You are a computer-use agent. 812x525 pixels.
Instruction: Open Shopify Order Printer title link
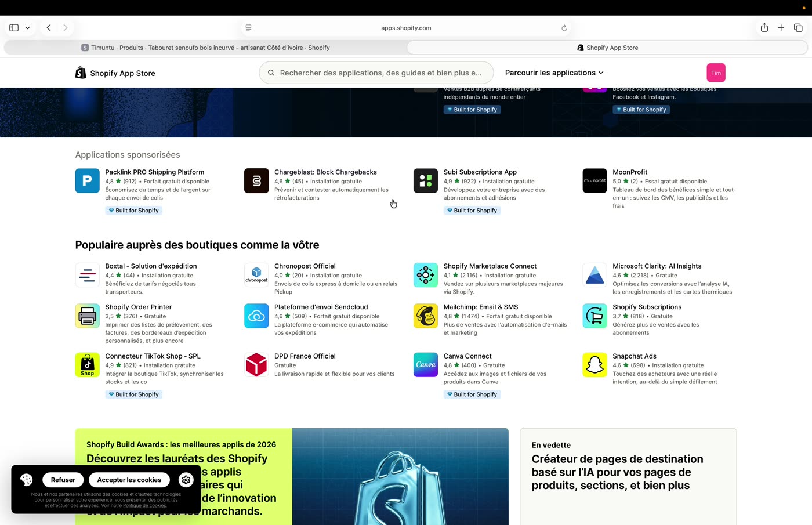click(x=139, y=307)
